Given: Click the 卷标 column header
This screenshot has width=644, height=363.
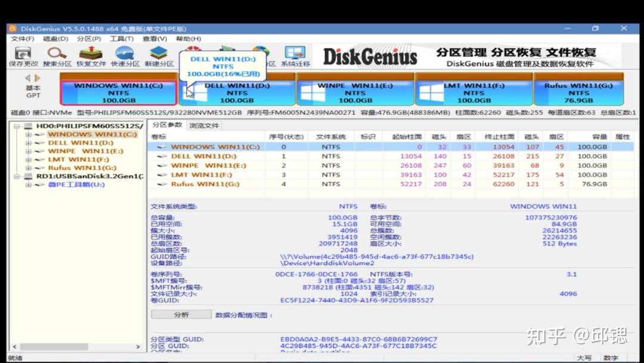Looking at the screenshot, I should (206, 137).
